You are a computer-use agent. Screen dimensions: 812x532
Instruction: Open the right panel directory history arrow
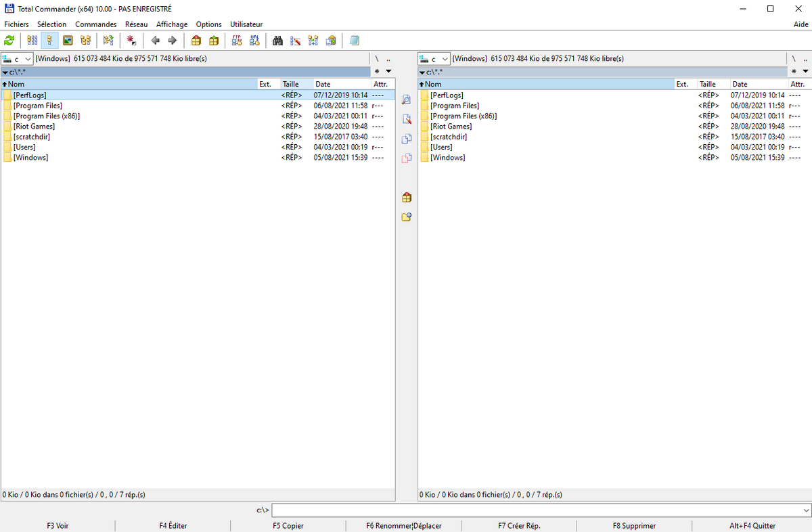point(805,71)
